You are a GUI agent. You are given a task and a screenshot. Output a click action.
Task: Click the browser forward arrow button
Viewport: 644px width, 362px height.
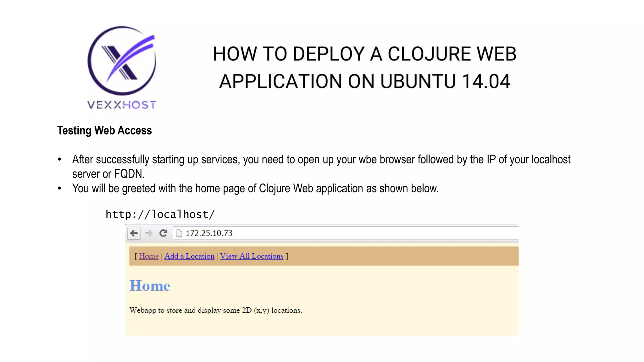pyautogui.click(x=149, y=233)
